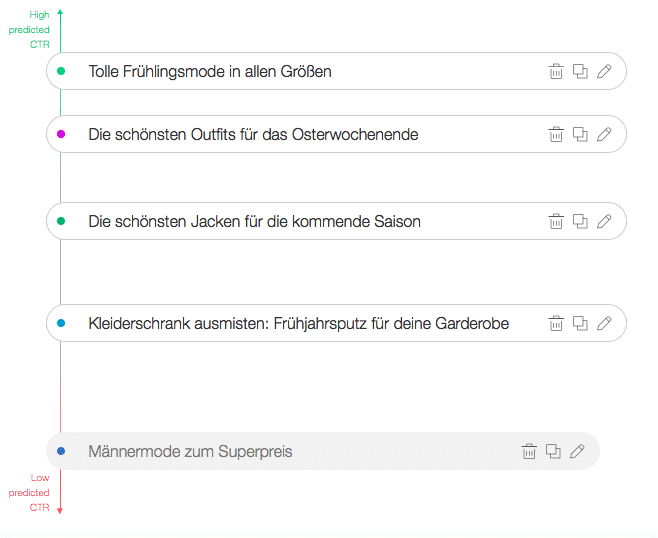Click the dark blue dot beside 'Männermode'

pyautogui.click(x=61, y=451)
